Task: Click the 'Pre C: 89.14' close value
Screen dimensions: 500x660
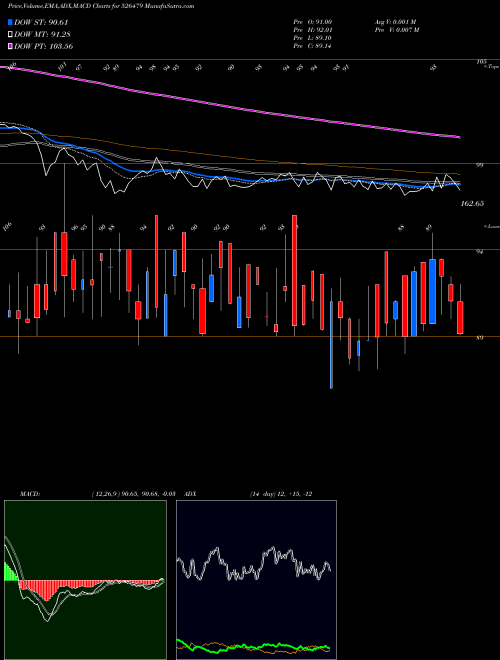Action: point(313,46)
